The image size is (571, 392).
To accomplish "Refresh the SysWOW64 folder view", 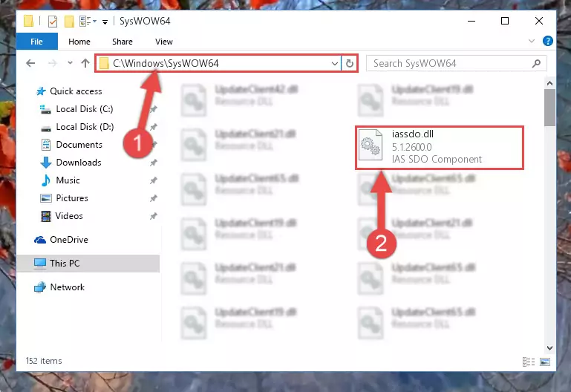I will pyautogui.click(x=350, y=64).
